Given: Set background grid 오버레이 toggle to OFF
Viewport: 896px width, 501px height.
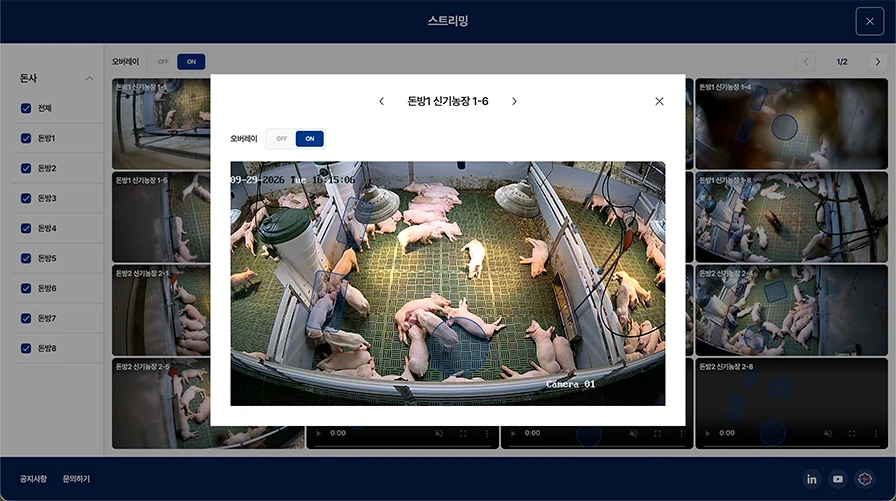Looking at the screenshot, I should pos(163,62).
